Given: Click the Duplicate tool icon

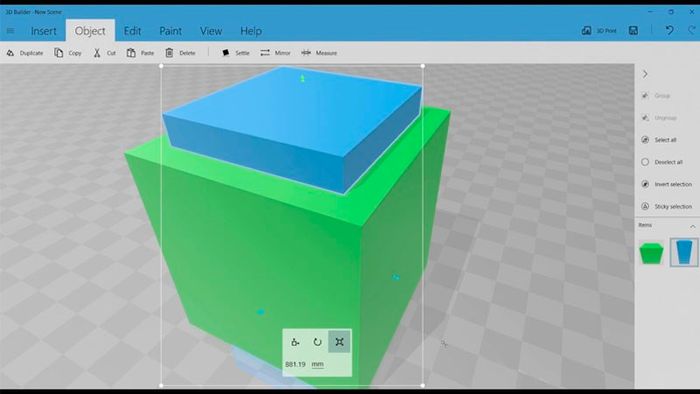Looking at the screenshot, I should (10, 53).
